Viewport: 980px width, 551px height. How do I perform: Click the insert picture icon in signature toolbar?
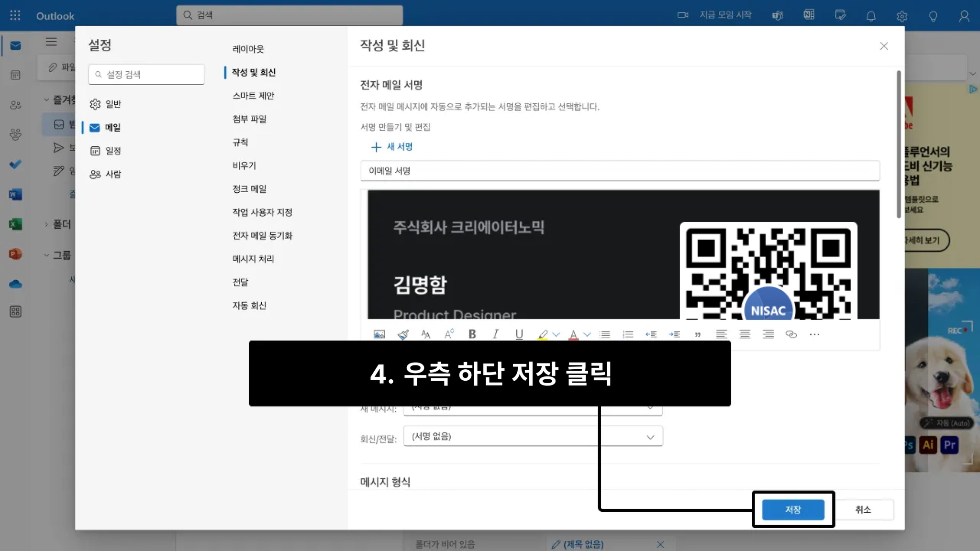pyautogui.click(x=379, y=334)
